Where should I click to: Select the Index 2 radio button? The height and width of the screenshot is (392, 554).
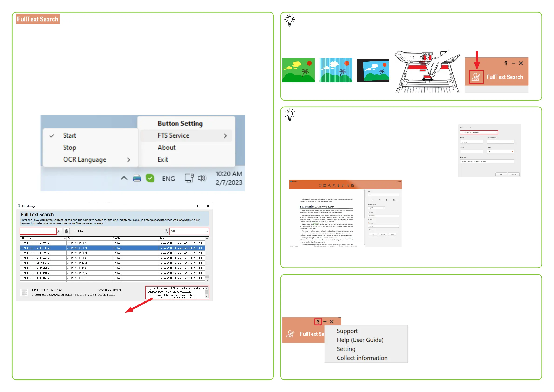[369, 223]
